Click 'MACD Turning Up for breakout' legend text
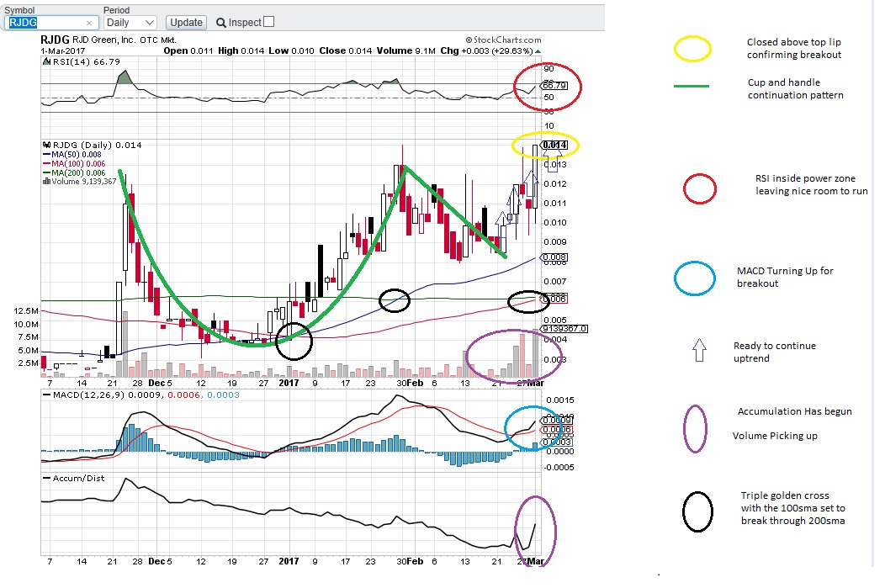 (785, 277)
